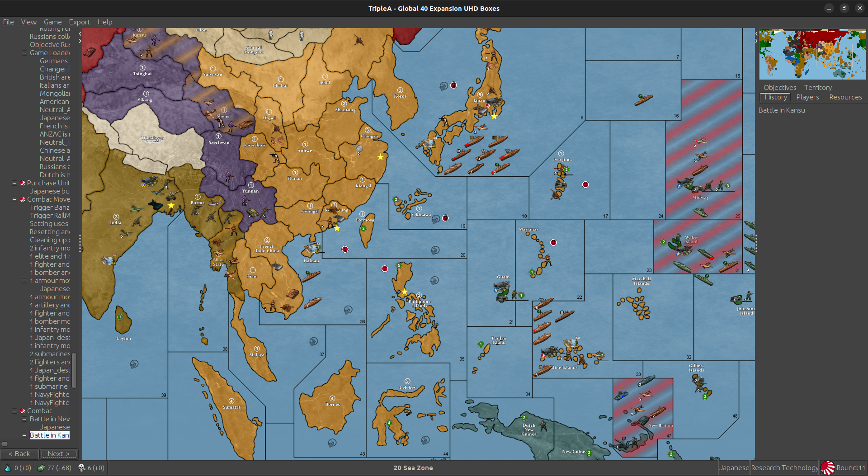This screenshot has height=476, width=868.
Task: Select '1 elite and 1' history entry
Action: pos(50,256)
